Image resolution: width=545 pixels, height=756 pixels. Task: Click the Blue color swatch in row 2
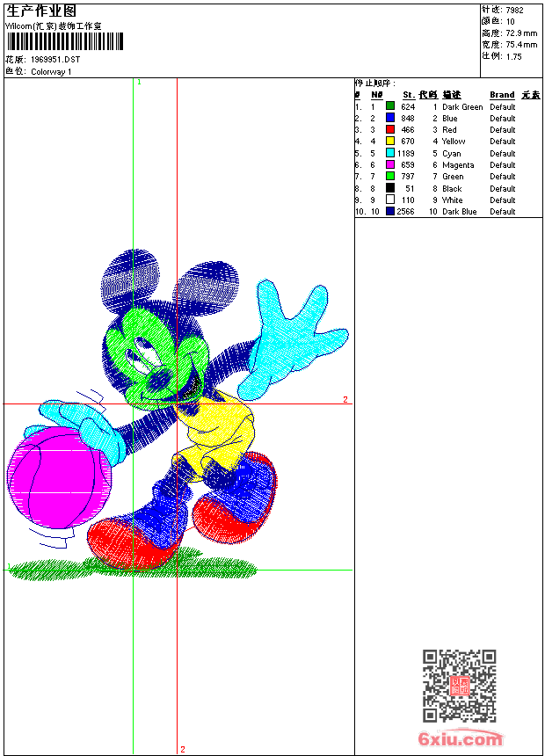tap(390, 118)
